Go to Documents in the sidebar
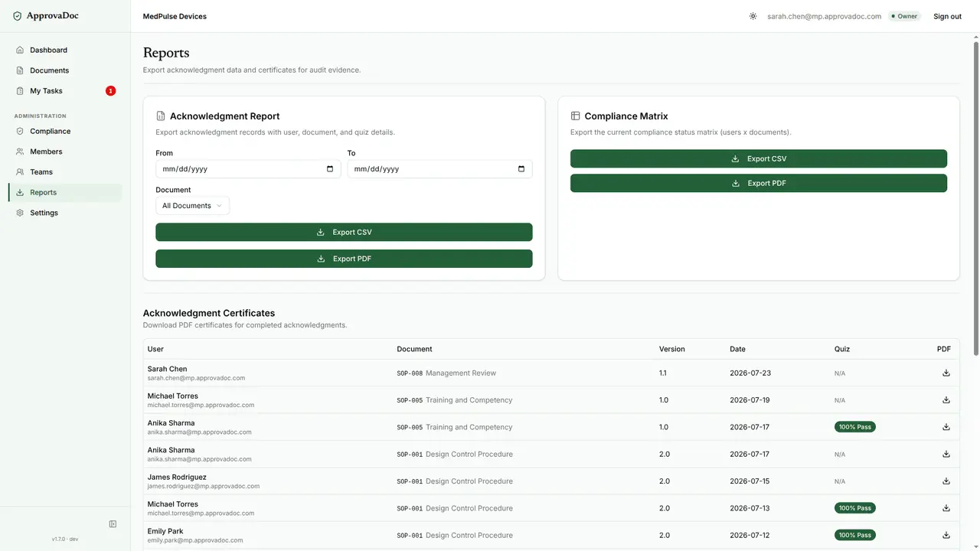Image resolution: width=980 pixels, height=551 pixels. point(65,70)
